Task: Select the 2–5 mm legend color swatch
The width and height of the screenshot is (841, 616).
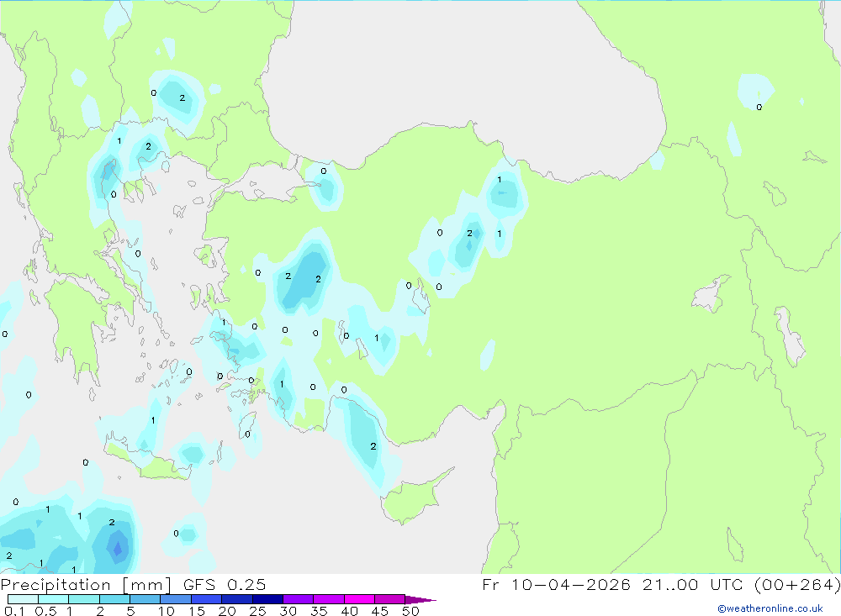Action: tap(114, 599)
